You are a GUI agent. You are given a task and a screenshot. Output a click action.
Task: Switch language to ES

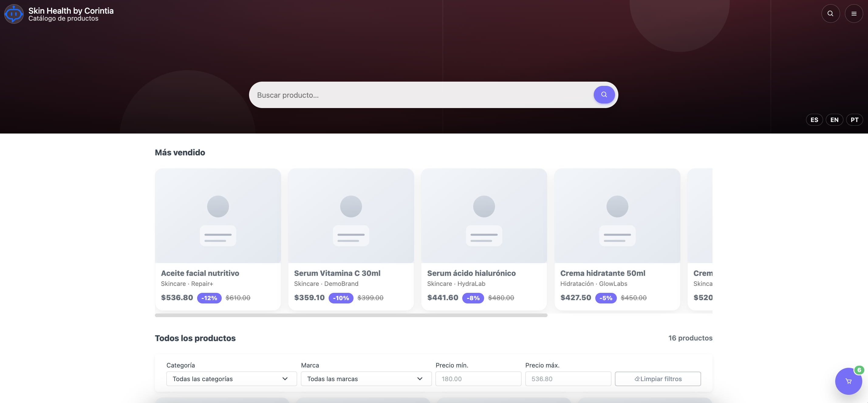(814, 120)
